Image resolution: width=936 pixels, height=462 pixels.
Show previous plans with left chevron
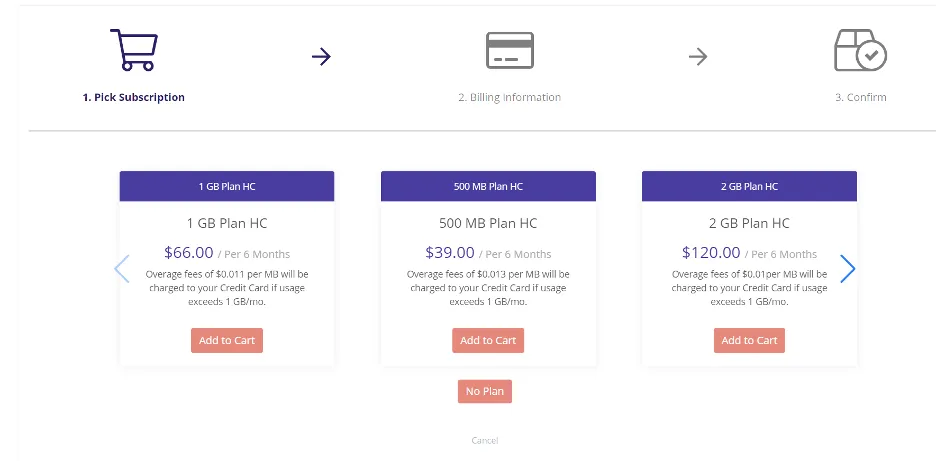tap(122, 269)
